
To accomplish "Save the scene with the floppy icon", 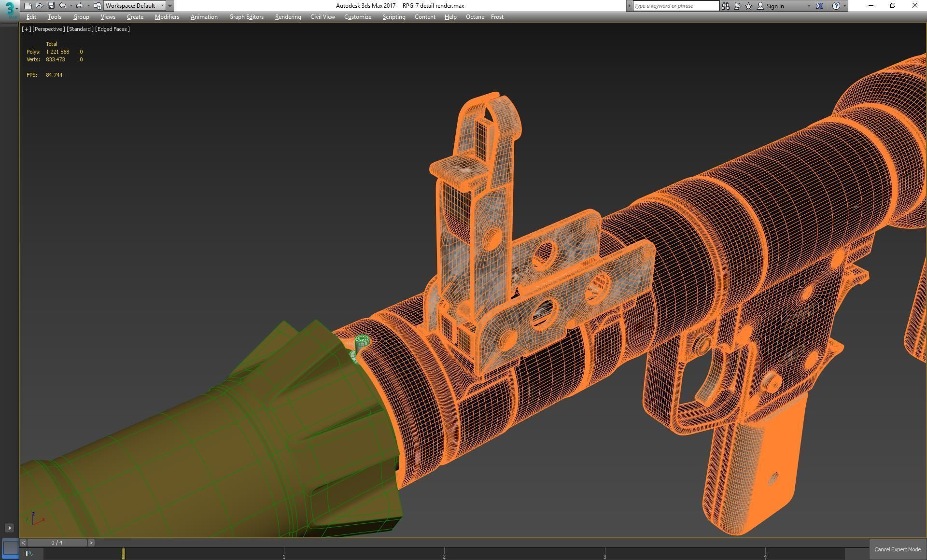I will point(51,6).
